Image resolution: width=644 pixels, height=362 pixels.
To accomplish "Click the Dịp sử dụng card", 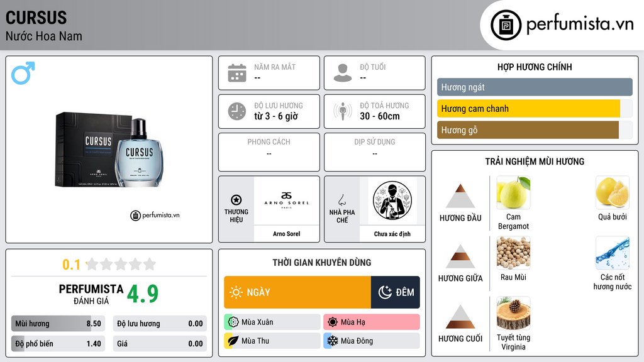I will [375, 152].
